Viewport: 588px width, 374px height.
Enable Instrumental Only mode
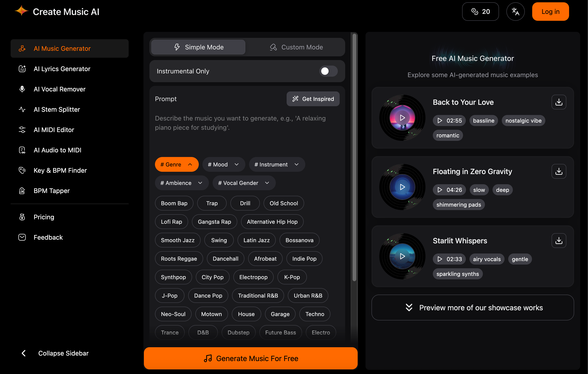click(x=328, y=71)
